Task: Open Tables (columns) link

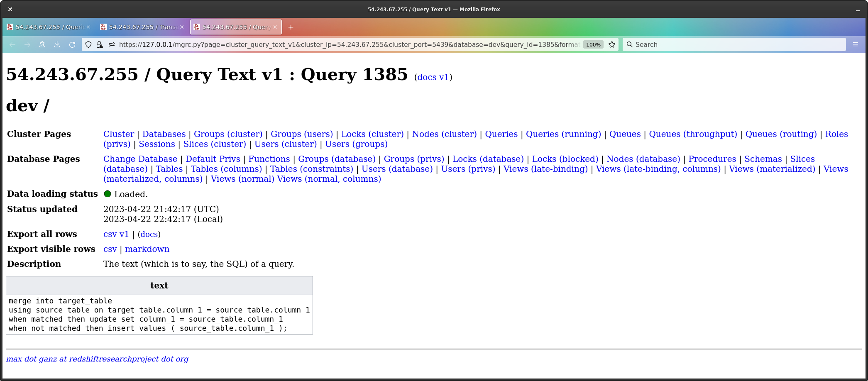Action: click(x=226, y=169)
